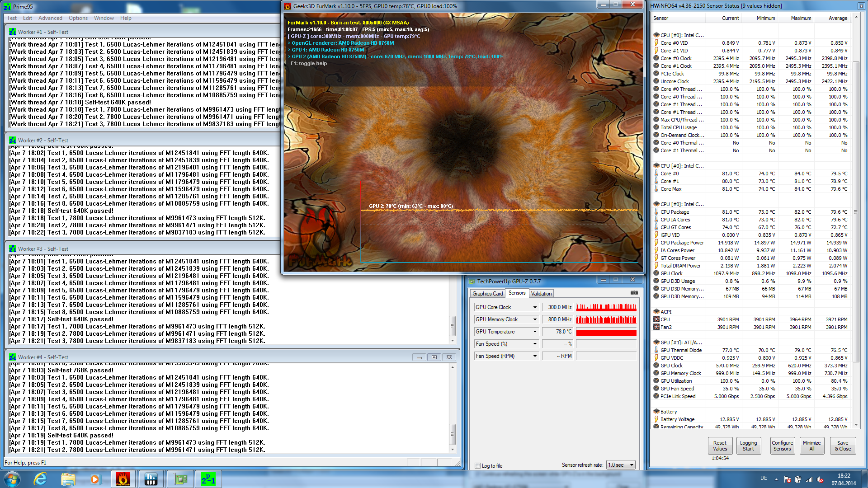Enable the Log to file checkbox
The height and width of the screenshot is (488, 868).
[x=478, y=465]
